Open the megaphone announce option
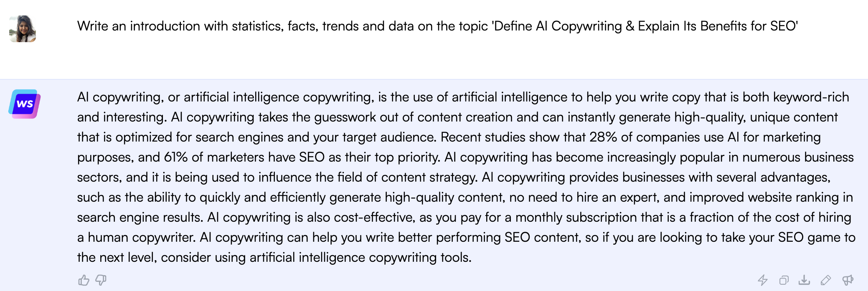868x291 pixels. [848, 280]
